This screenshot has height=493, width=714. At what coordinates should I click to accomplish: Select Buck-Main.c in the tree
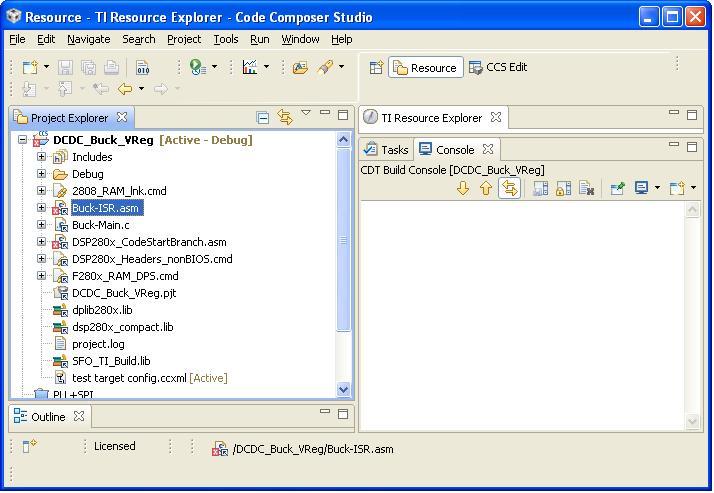(x=101, y=225)
